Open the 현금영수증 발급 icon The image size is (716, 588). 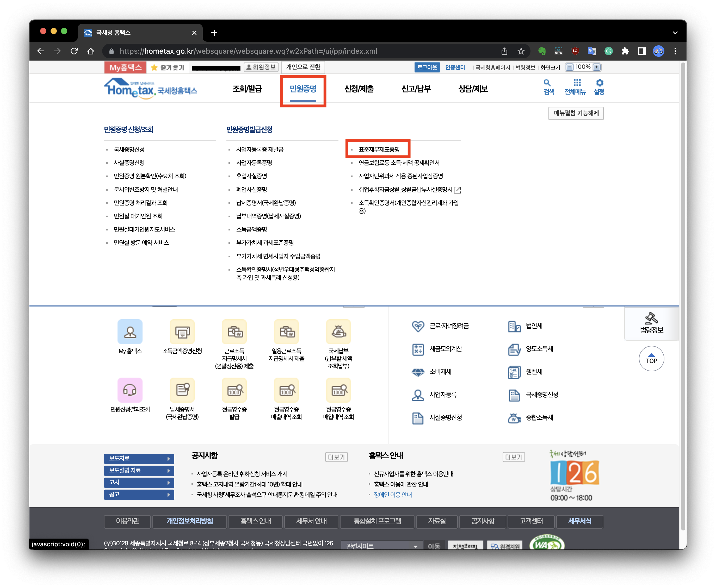pos(234,390)
